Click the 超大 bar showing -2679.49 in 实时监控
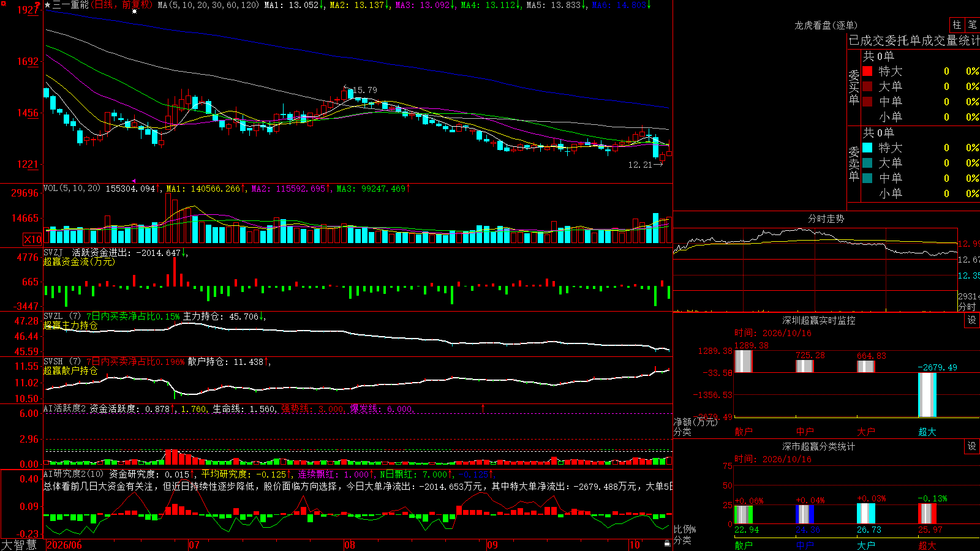The height and width of the screenshot is (551, 980). [x=927, y=395]
